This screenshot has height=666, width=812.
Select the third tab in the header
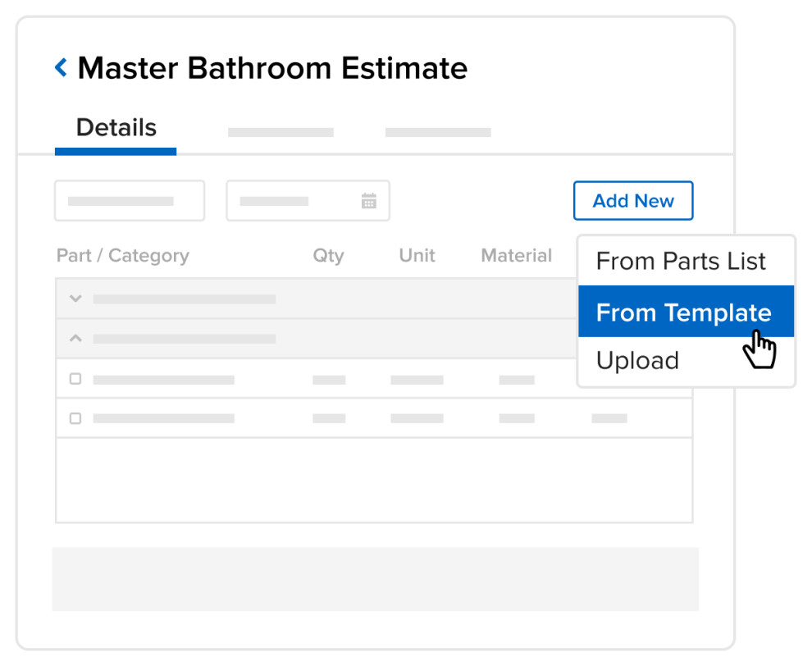point(437,131)
